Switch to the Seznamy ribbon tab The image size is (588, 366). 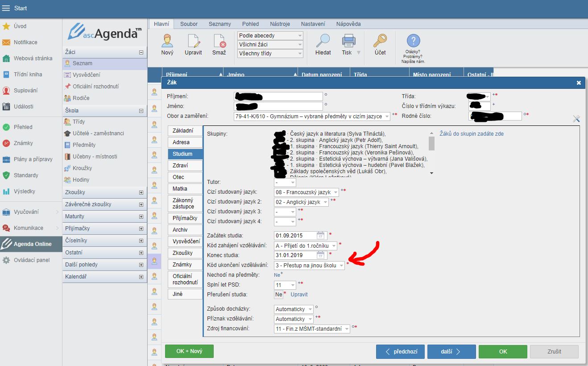tap(219, 24)
